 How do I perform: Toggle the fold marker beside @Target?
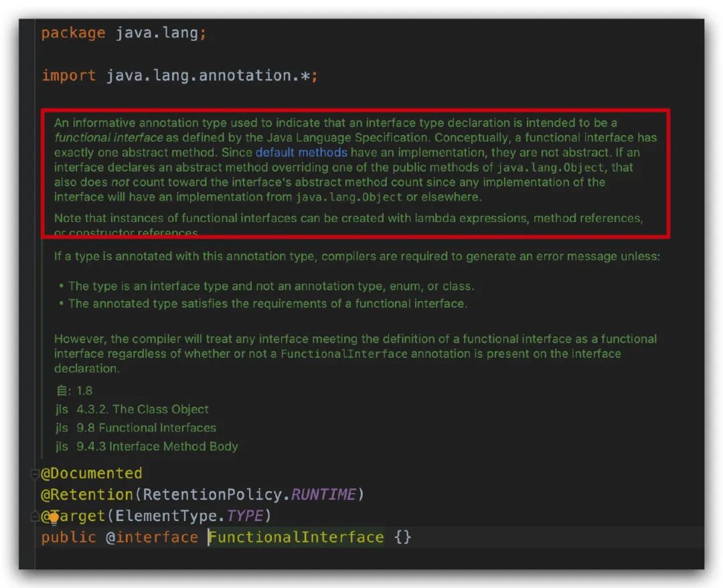tap(34, 516)
